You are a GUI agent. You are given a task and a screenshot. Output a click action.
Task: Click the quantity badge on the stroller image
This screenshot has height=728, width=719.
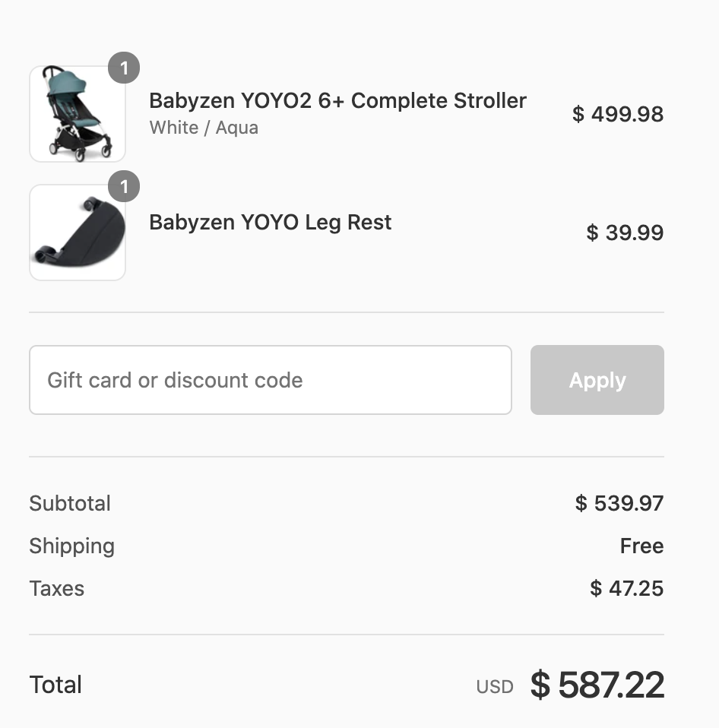click(x=124, y=68)
